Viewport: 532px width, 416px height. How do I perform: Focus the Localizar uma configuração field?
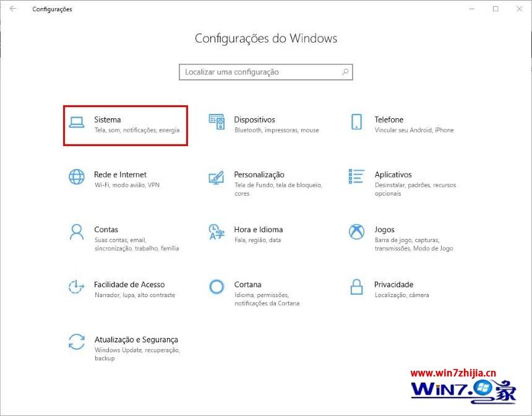point(266,72)
